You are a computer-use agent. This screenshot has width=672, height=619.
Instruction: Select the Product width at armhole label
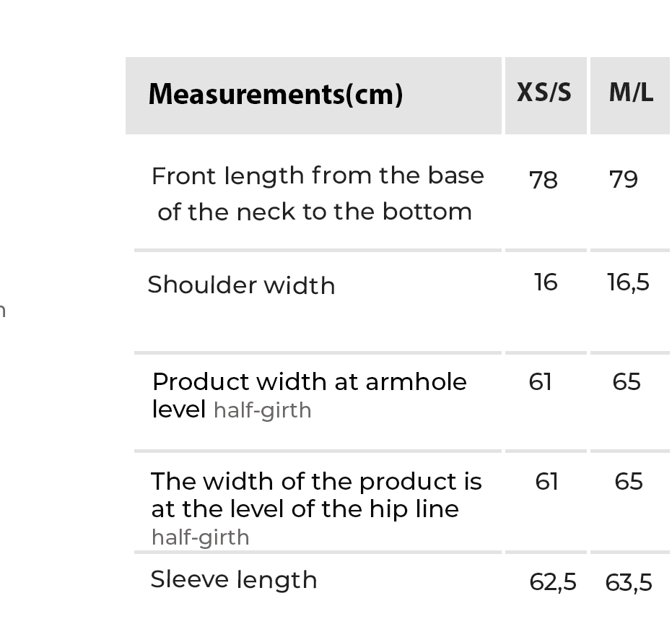coord(310,381)
